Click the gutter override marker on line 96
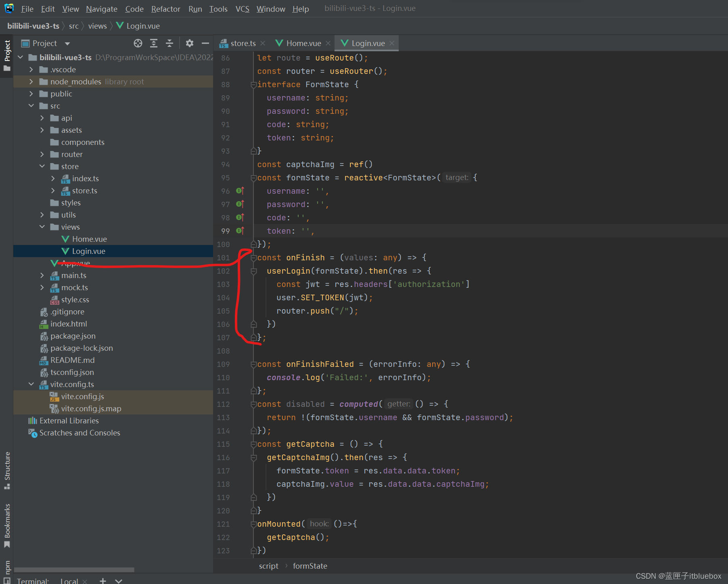The height and width of the screenshot is (584, 728). [240, 191]
